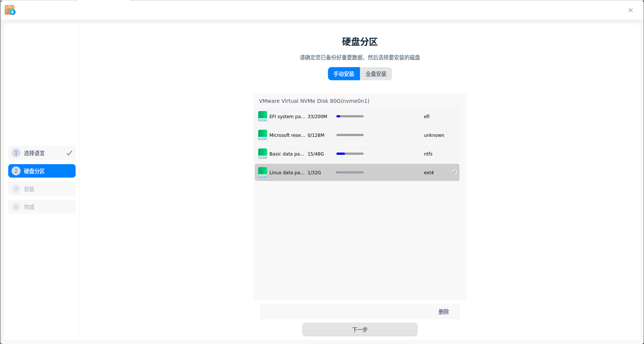Open the edit icon on the ext4 partition
The width and height of the screenshot is (644, 344).
[x=454, y=172]
